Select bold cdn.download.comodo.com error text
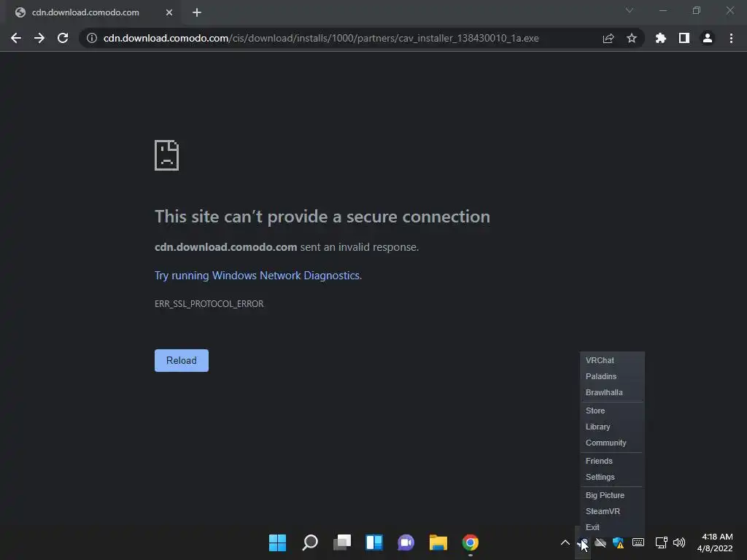This screenshot has height=560, width=747. tap(226, 247)
